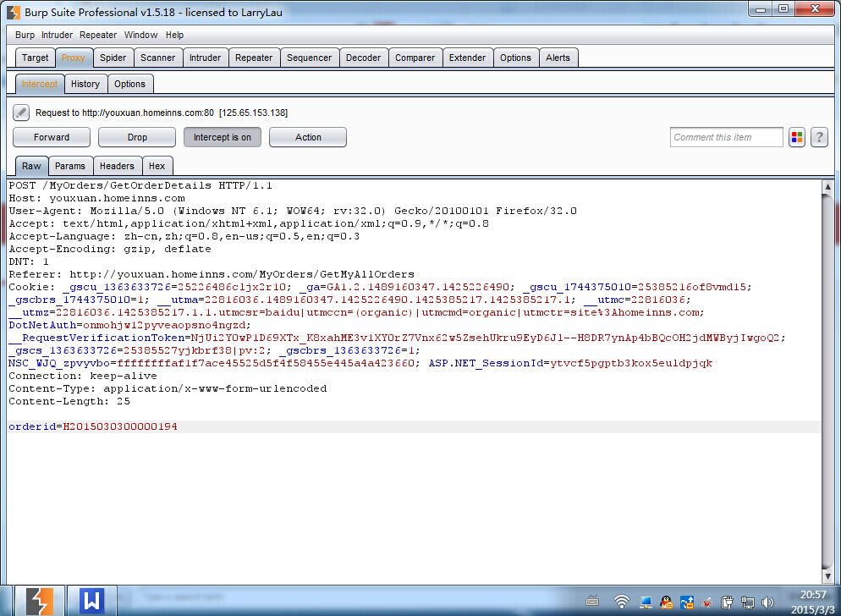
Task: Open the Help menu
Action: (174, 35)
